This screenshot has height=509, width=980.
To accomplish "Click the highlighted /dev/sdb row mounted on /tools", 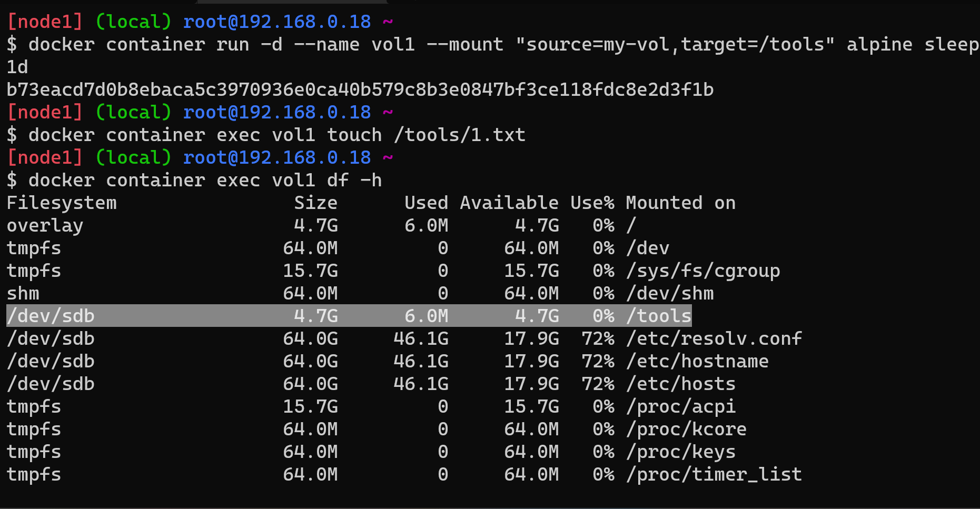I will coord(349,316).
